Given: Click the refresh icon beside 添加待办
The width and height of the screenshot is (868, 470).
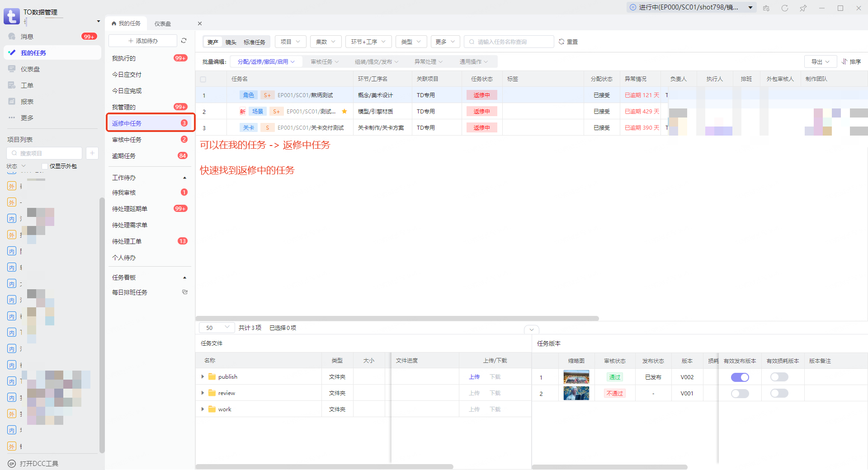Looking at the screenshot, I should click(x=184, y=41).
